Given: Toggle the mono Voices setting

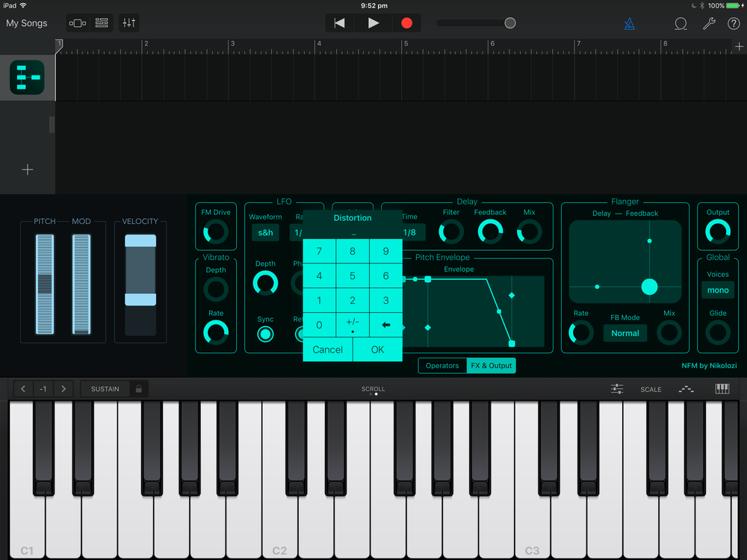Looking at the screenshot, I should point(718,290).
